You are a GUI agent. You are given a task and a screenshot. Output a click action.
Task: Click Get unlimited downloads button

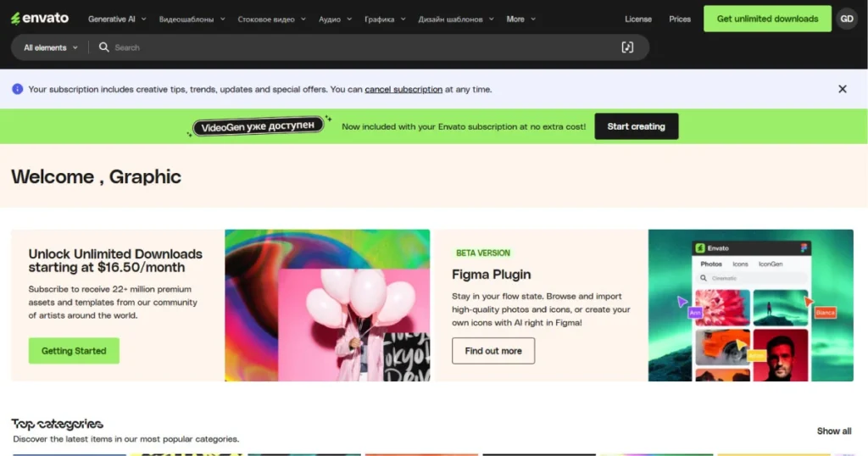tap(767, 19)
